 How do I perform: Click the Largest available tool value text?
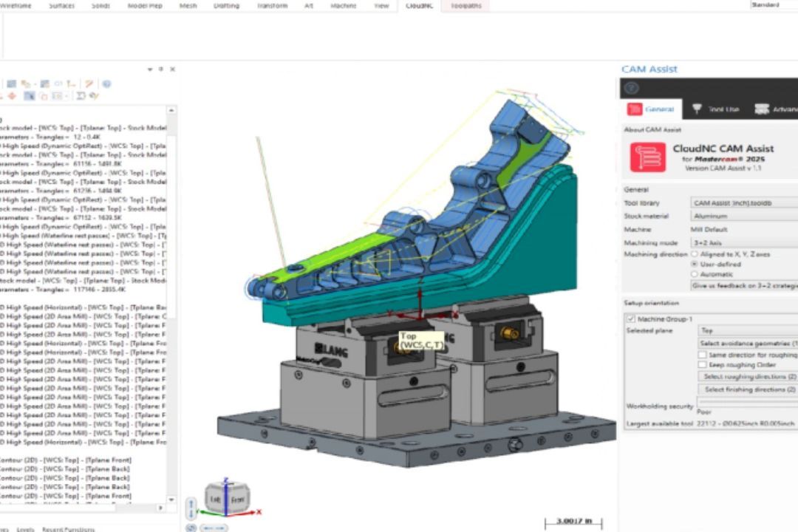pos(745,423)
